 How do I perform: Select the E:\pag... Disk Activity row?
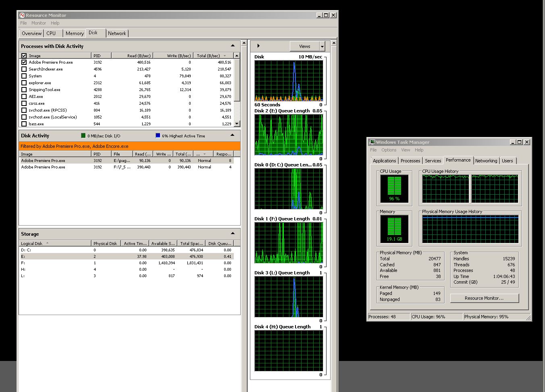pyautogui.click(x=127, y=160)
